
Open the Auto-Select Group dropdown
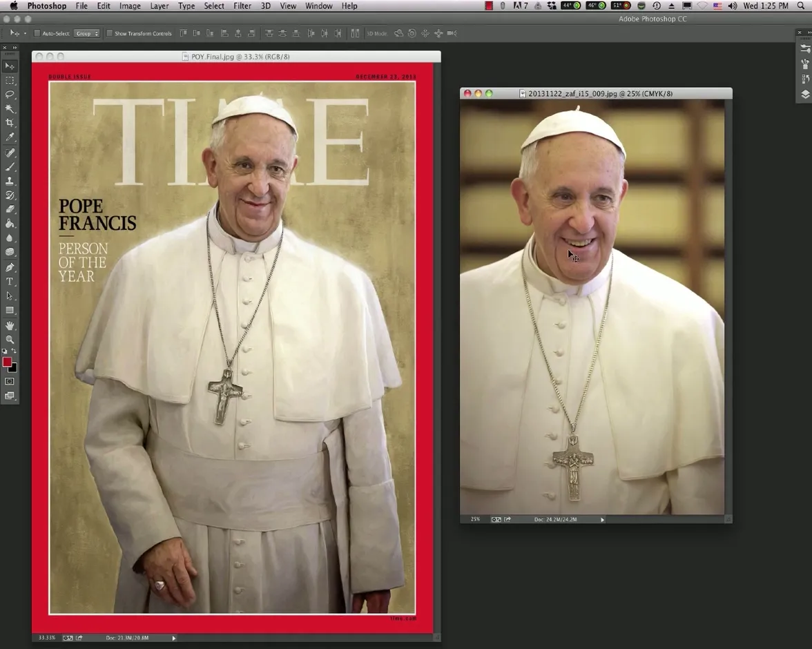[87, 33]
